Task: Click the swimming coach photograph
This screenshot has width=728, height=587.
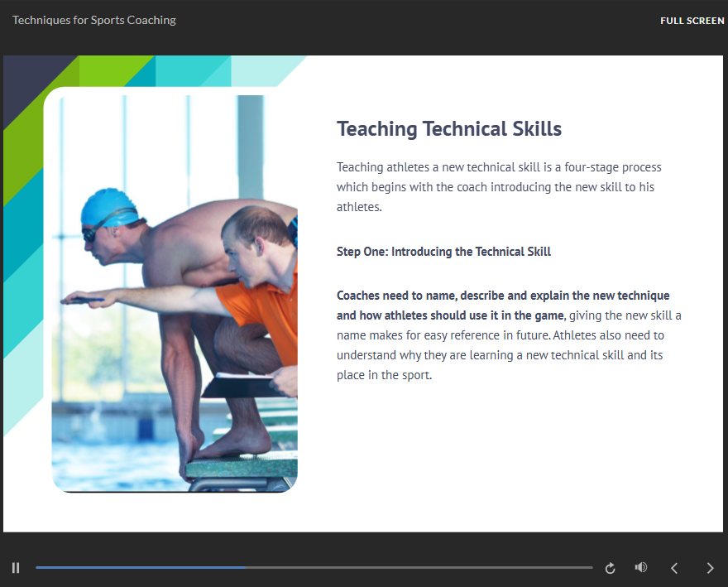Action: [175, 290]
